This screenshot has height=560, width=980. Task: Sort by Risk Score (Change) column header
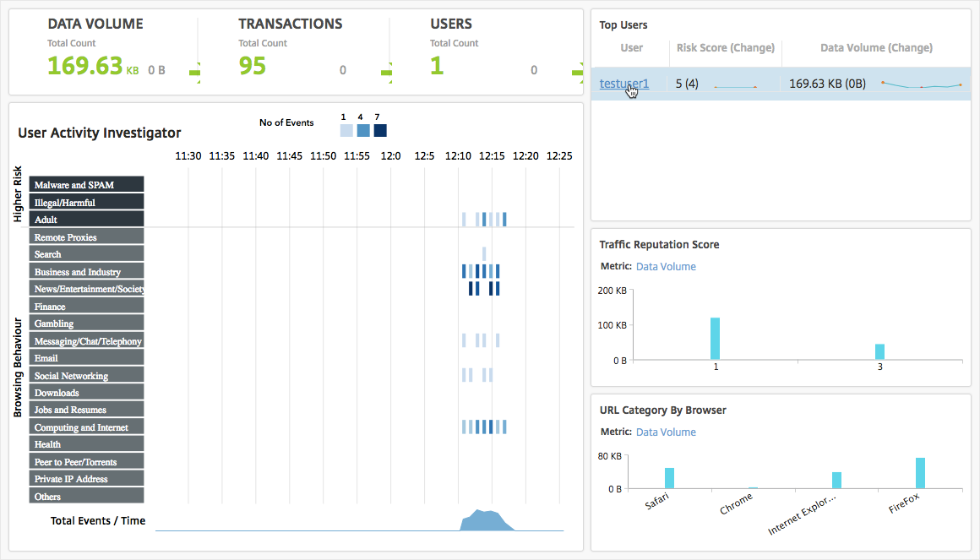(x=725, y=48)
